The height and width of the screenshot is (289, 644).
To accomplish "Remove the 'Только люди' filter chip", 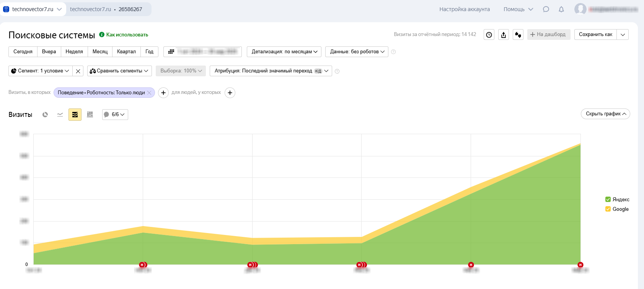I will click(149, 93).
